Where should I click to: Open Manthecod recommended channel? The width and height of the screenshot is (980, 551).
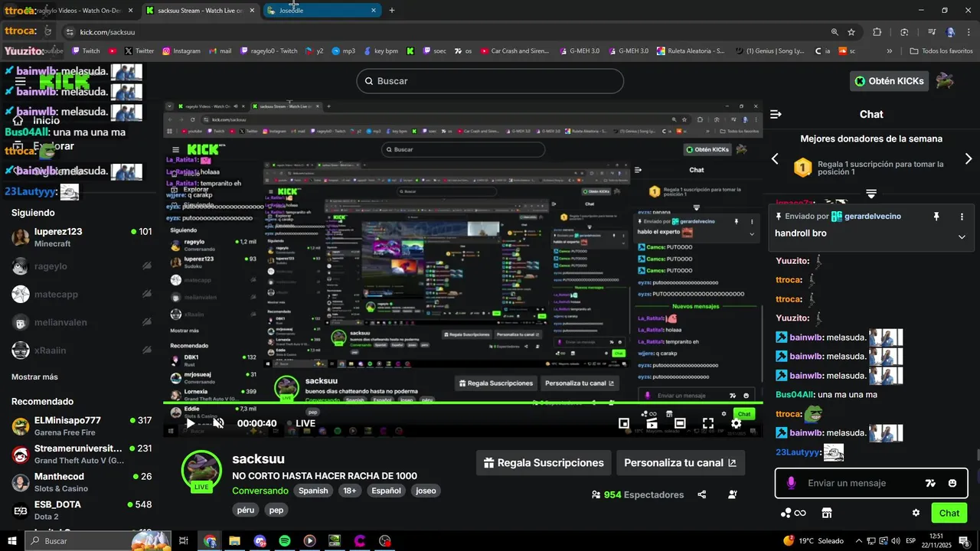[81, 482]
